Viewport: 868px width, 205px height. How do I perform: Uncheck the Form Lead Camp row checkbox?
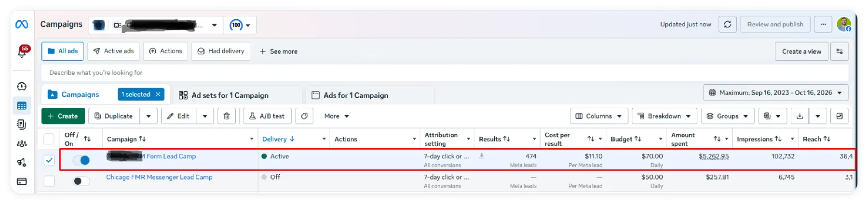click(49, 160)
